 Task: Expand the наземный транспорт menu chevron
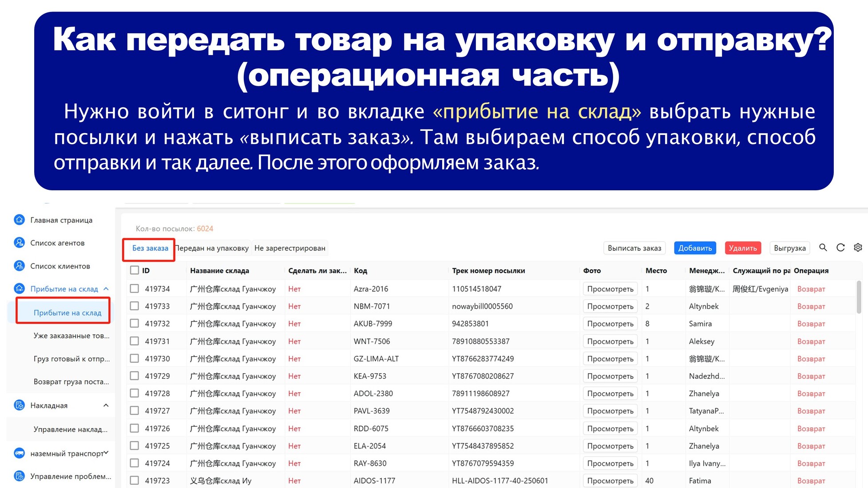pos(106,453)
